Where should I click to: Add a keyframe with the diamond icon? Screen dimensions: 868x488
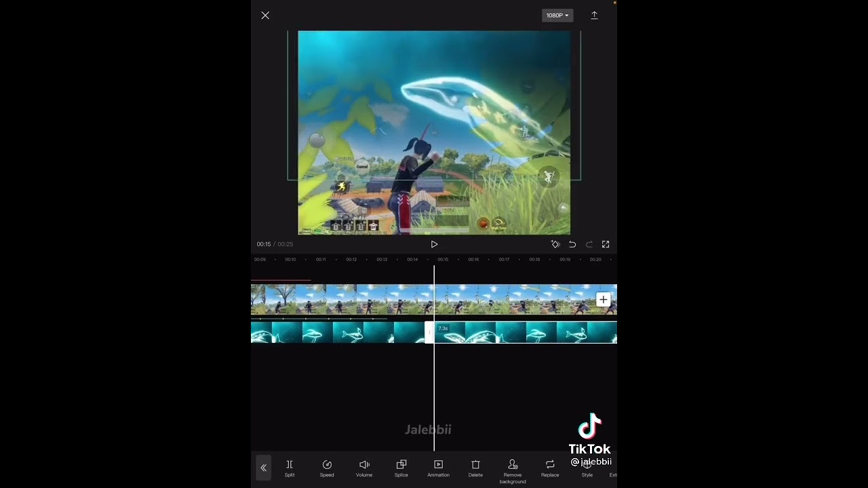pyautogui.click(x=555, y=244)
